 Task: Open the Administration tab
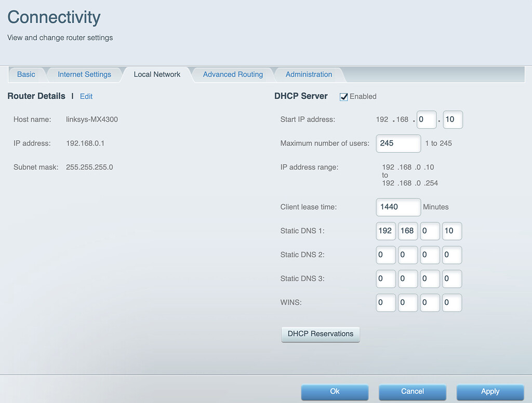[x=309, y=74]
